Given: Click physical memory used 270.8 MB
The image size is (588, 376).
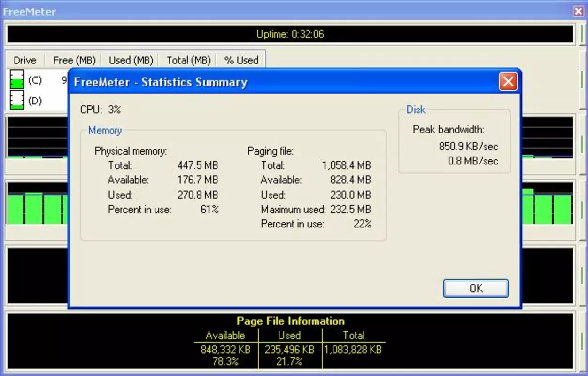Looking at the screenshot, I should 198,195.
